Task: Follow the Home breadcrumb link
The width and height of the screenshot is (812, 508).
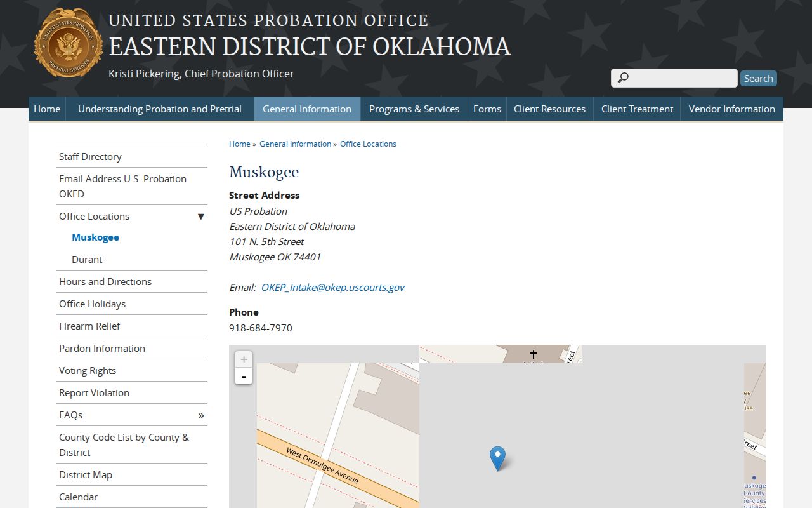Action: coord(240,144)
